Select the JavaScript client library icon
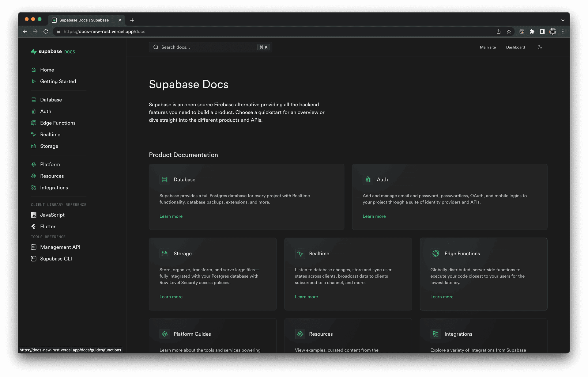 coord(34,215)
